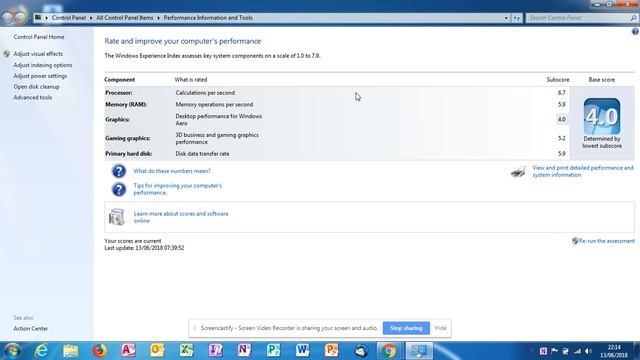Viewport: 640px width, 360px height.
Task: Open Microsoft PowerPoint from taskbar
Action: [x=331, y=351]
